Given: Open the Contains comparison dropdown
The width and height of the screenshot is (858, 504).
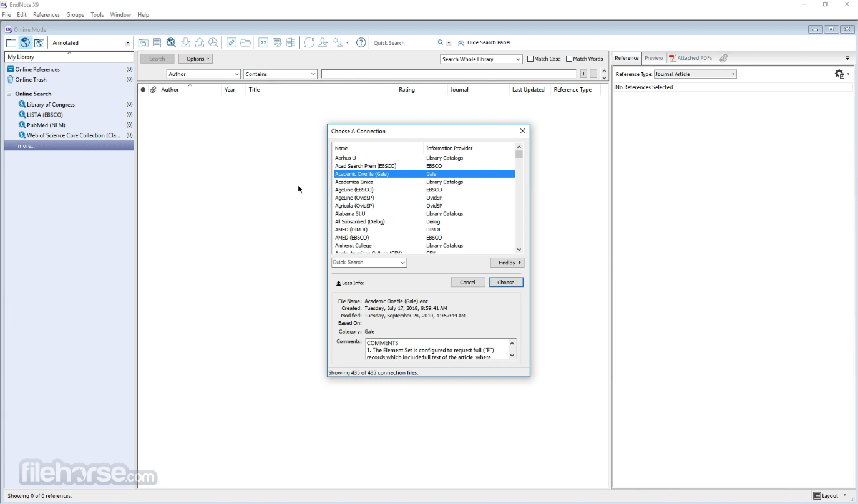Looking at the screenshot, I should (281, 74).
